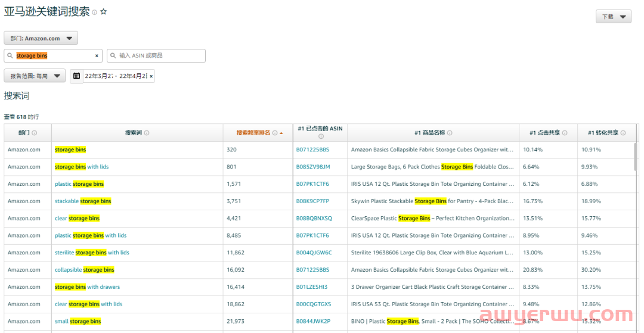Focus the ASIN or product input field
Screen dimensions: 644x333
tap(156, 56)
